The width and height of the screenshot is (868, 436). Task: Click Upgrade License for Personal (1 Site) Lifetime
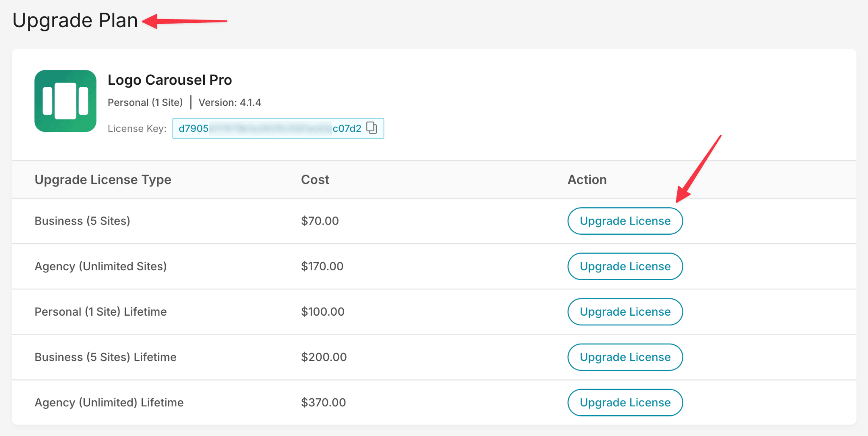click(x=625, y=311)
